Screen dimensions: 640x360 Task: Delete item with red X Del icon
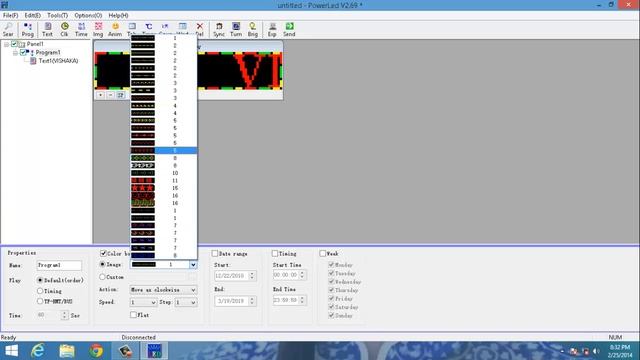click(200, 29)
